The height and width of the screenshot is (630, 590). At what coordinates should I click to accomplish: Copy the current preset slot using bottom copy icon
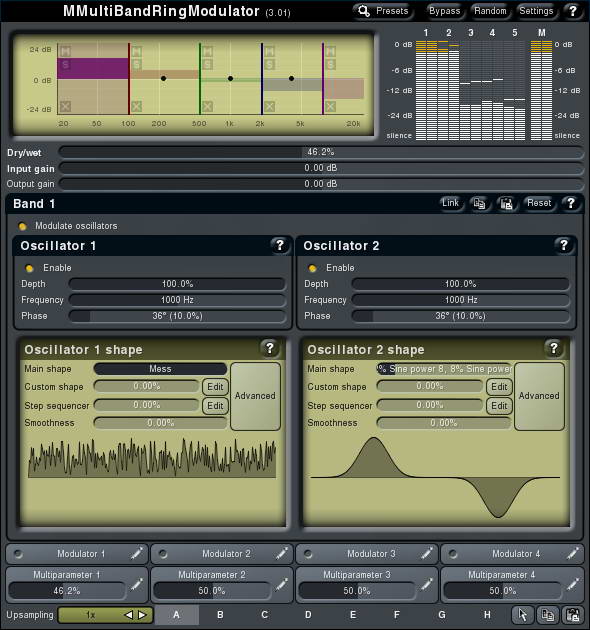click(x=547, y=615)
